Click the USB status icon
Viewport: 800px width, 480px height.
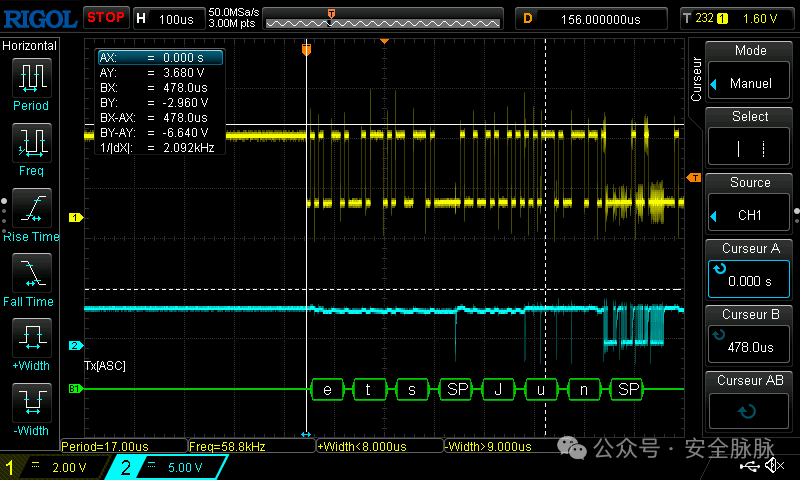[749, 465]
